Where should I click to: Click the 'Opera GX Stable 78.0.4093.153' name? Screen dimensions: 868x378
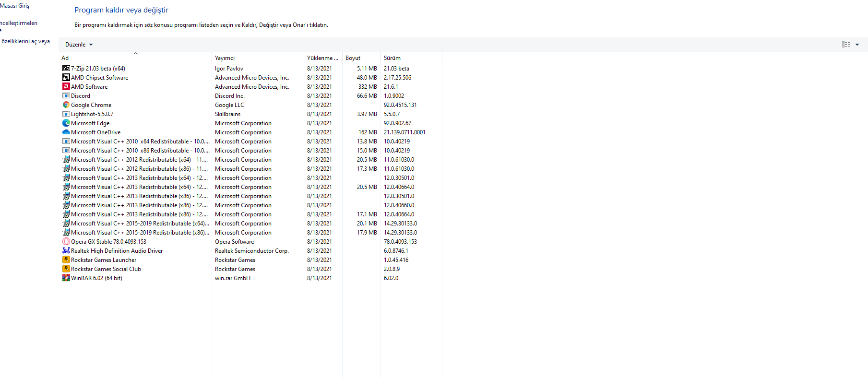pos(108,242)
